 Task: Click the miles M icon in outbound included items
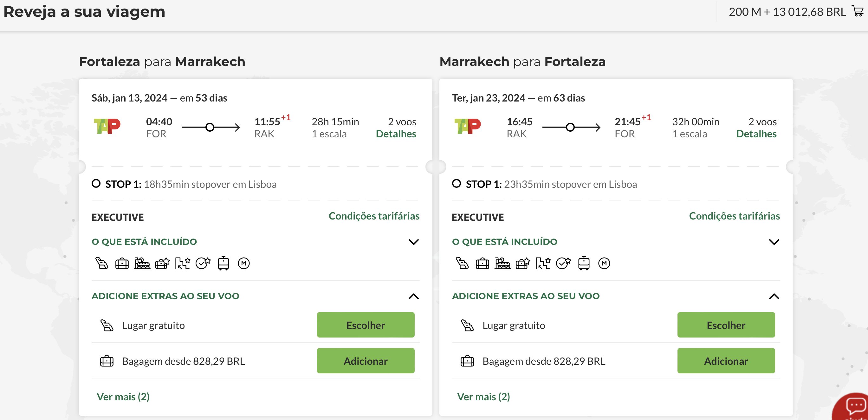[x=243, y=263]
